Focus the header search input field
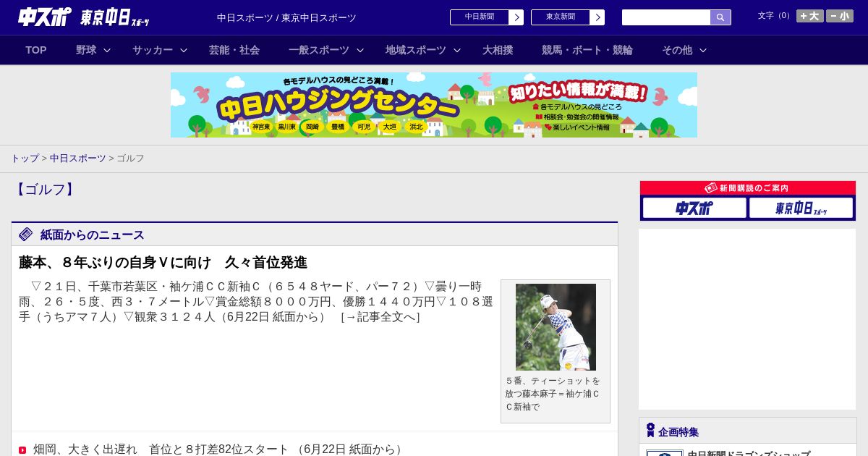The image size is (868, 456). coord(666,17)
